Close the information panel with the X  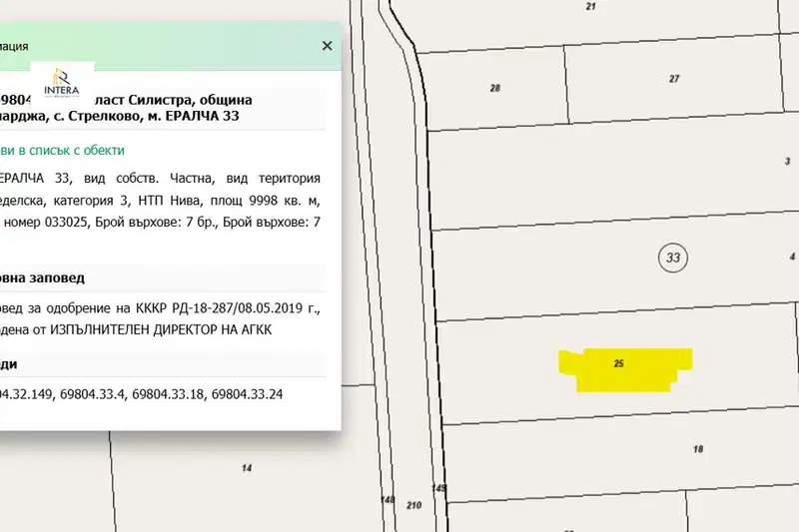tap(328, 46)
